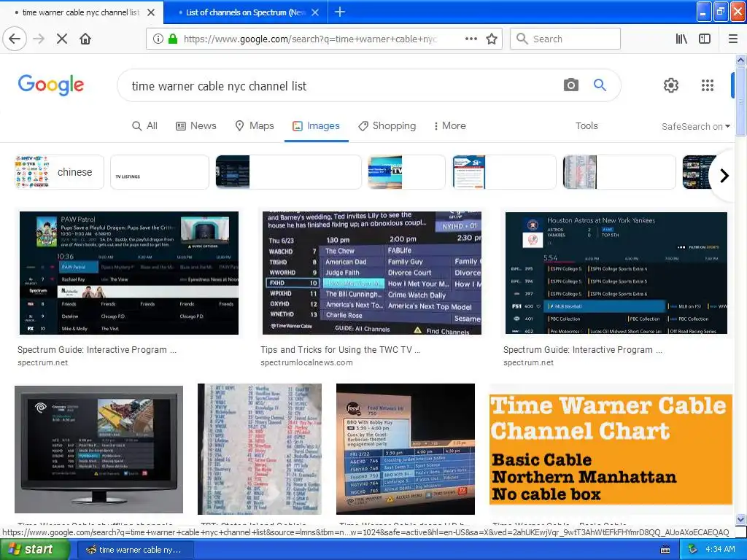Search by image using camera icon

click(570, 85)
